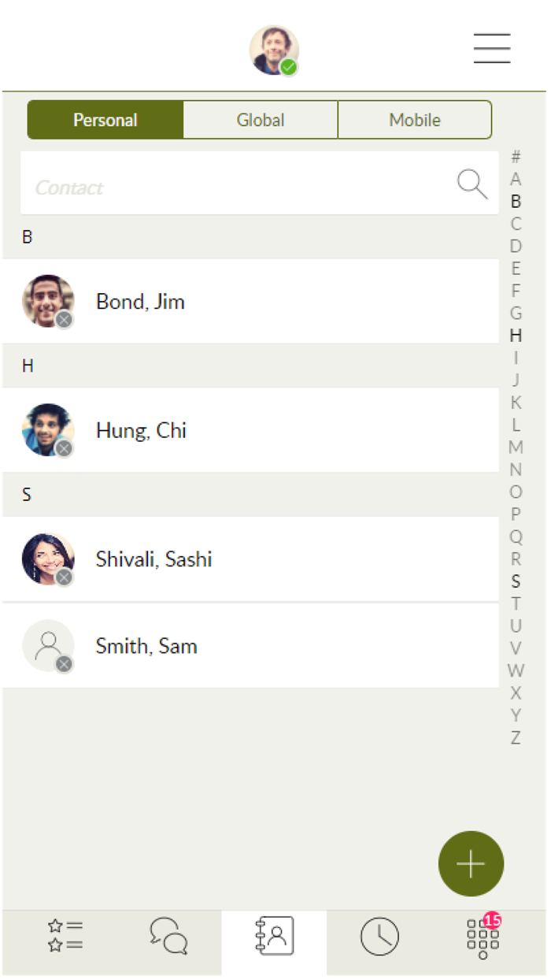Click Sam Smith's placeholder avatar

(48, 646)
